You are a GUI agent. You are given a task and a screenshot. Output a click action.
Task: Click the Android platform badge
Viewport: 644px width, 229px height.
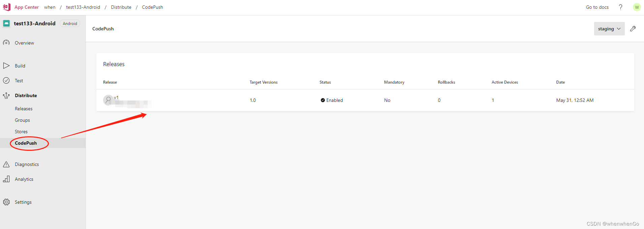click(70, 23)
